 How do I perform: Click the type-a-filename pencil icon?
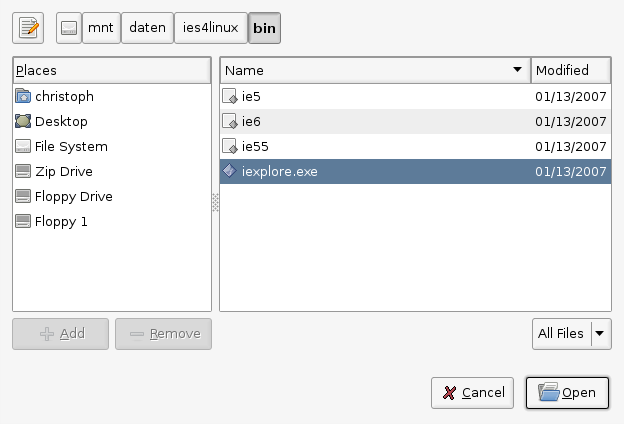point(28,28)
